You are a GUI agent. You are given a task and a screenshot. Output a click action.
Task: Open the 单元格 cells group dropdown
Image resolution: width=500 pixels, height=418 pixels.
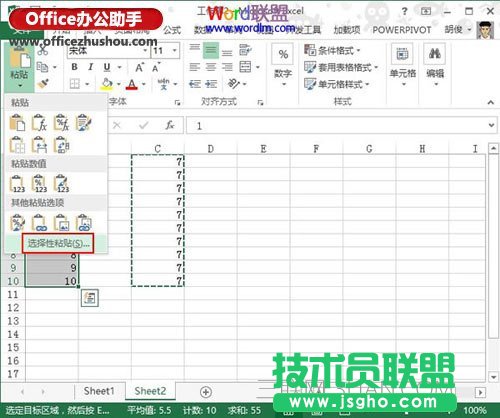[403, 84]
